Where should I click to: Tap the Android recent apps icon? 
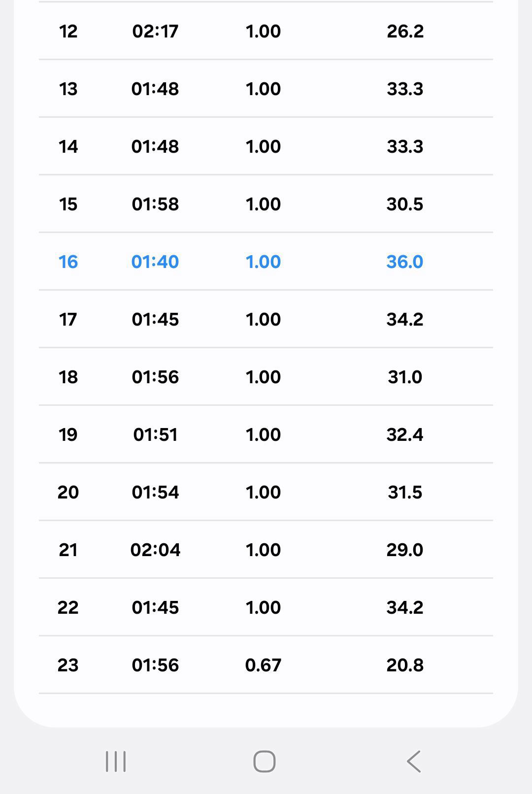(116, 761)
